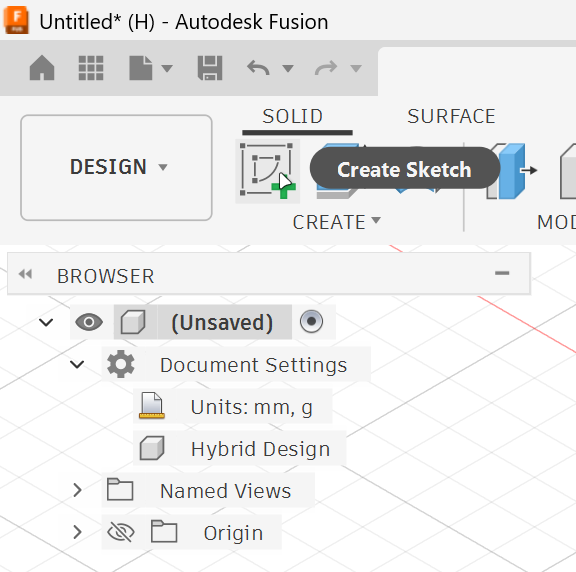Click the Origin folder icon
This screenshot has height=572, width=576.
tap(164, 531)
